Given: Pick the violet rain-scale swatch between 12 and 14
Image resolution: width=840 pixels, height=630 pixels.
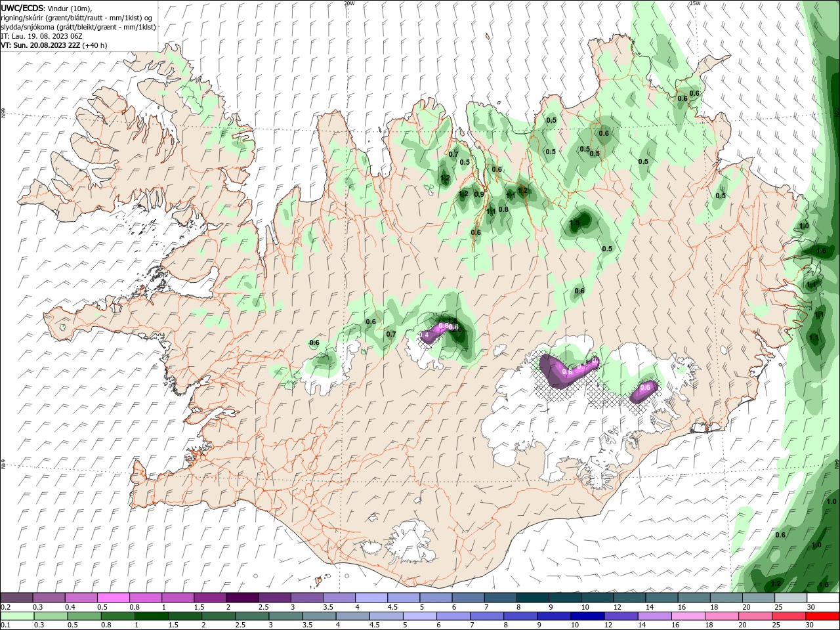Looking at the screenshot, I should (x=620, y=616).
